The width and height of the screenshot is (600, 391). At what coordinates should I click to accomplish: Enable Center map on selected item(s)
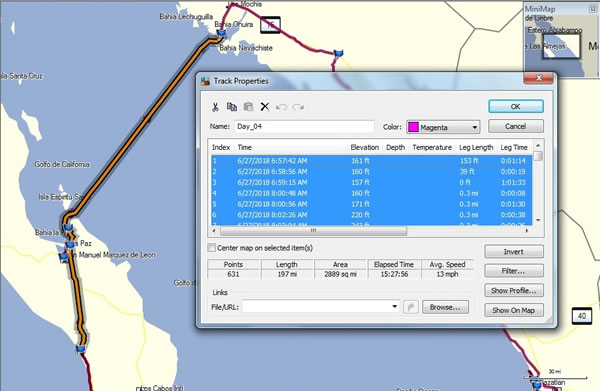(211, 248)
